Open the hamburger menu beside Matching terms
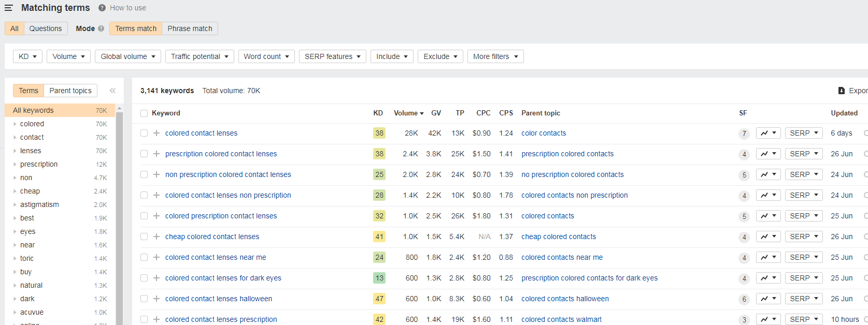This screenshot has height=325, width=868. click(8, 8)
